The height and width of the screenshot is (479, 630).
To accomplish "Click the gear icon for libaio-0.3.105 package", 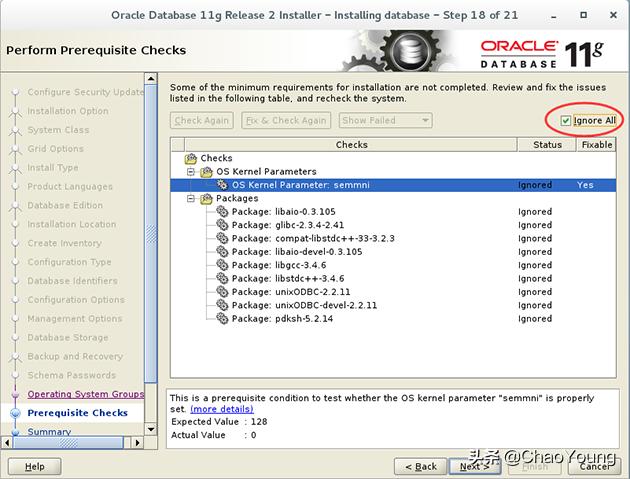I will click(222, 211).
